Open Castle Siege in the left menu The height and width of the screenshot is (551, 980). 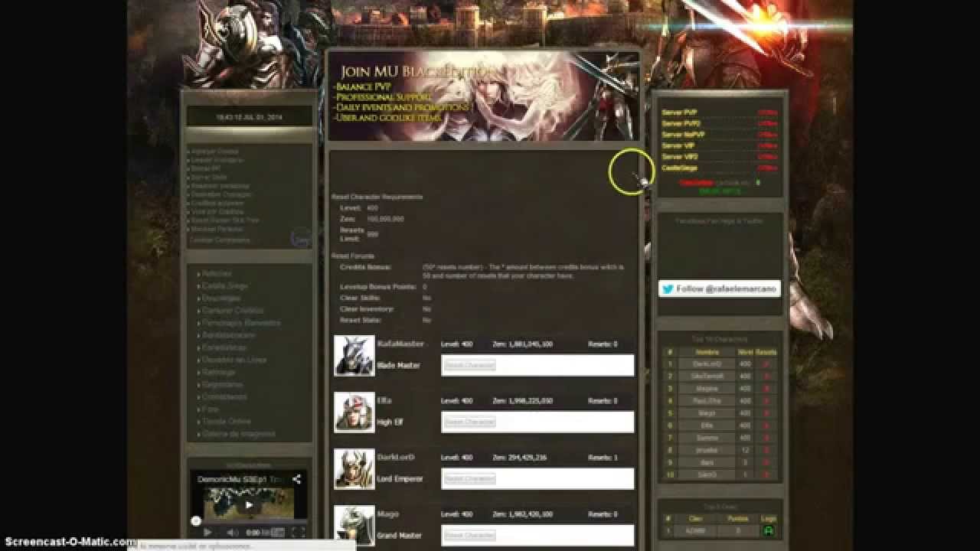pos(224,285)
